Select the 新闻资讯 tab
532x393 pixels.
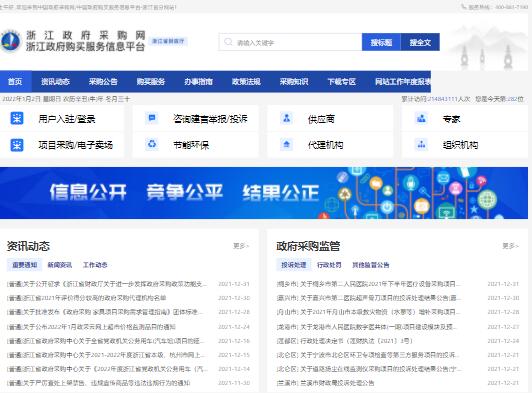(60, 265)
